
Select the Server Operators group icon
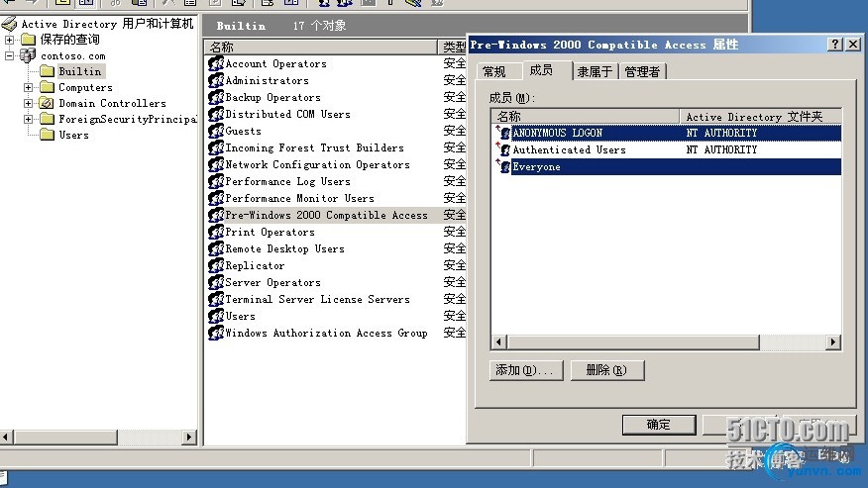coord(216,282)
